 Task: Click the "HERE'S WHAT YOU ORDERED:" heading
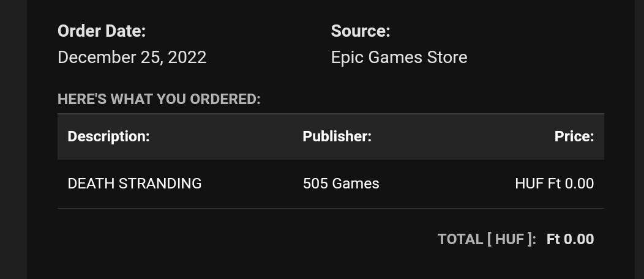[159, 99]
